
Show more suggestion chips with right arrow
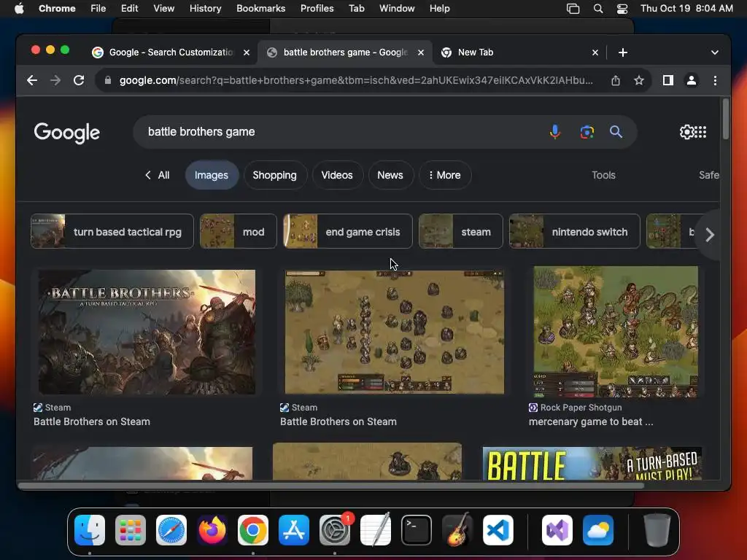click(710, 234)
